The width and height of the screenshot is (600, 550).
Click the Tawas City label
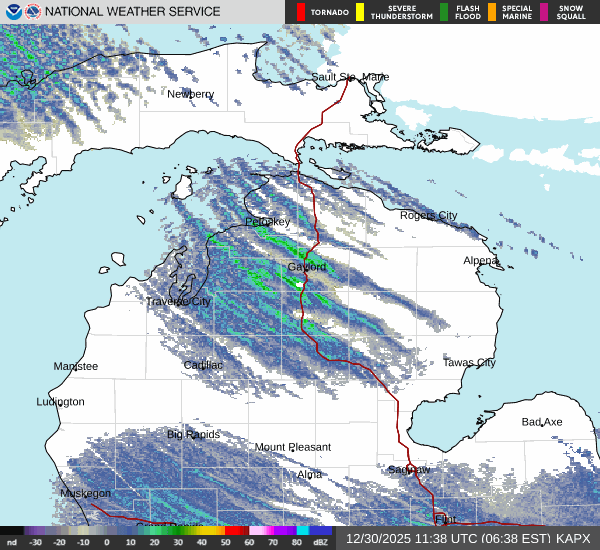[x=469, y=362]
